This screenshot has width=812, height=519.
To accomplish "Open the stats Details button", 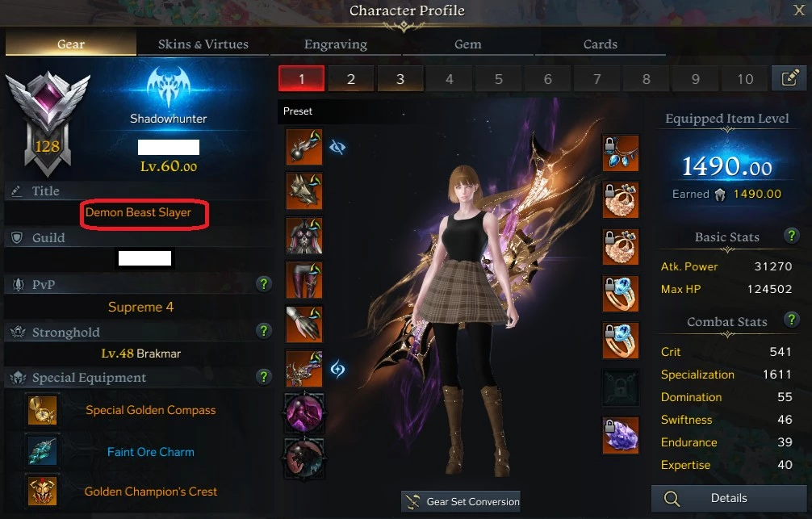I will tap(729, 498).
